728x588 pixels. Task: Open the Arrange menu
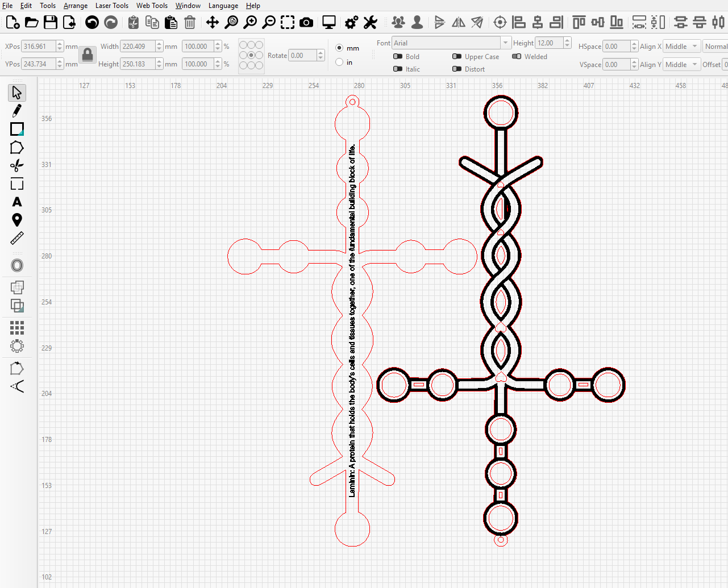(x=76, y=6)
